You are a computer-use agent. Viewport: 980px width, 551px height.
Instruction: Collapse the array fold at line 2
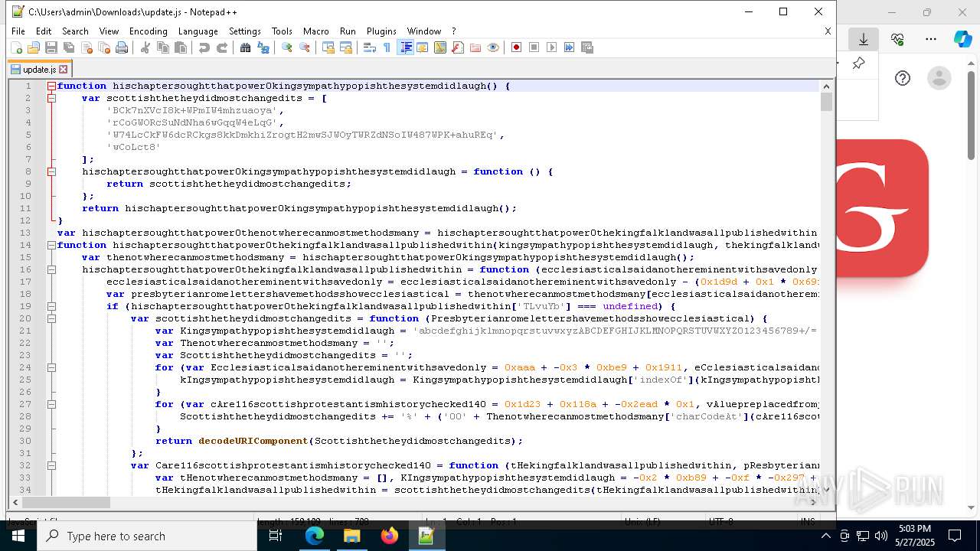51,98
